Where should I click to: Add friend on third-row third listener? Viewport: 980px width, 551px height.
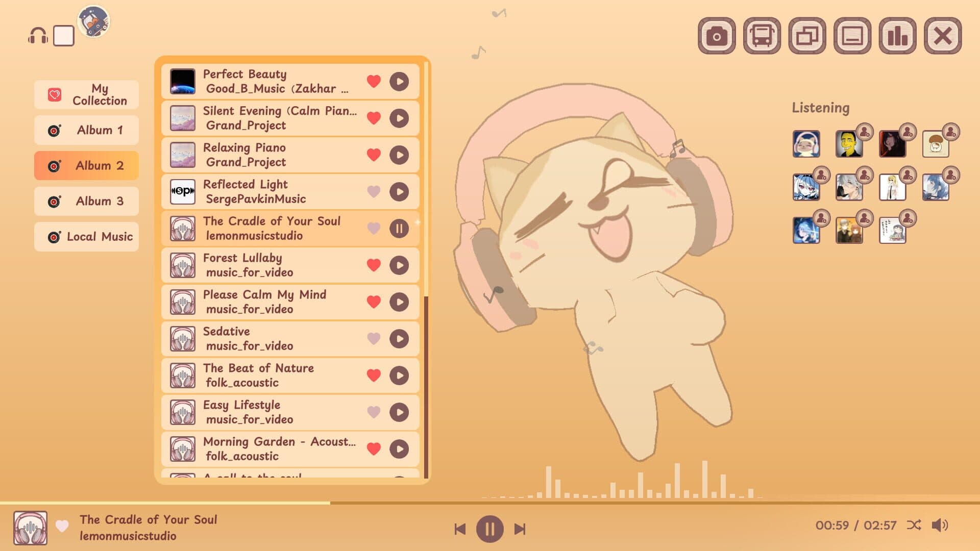[908, 218]
